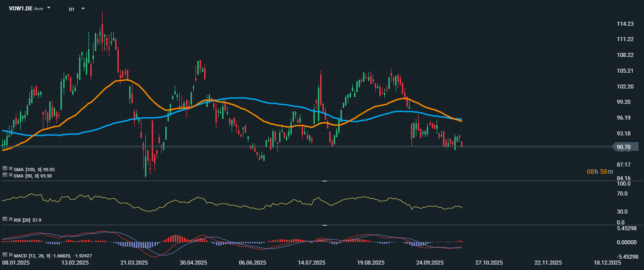Open RSI indicator settings icon

[5, 219]
